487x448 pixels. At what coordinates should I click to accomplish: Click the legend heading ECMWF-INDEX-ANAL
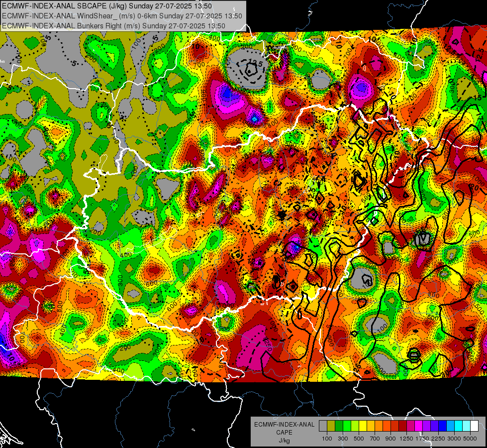pyautogui.click(x=284, y=425)
